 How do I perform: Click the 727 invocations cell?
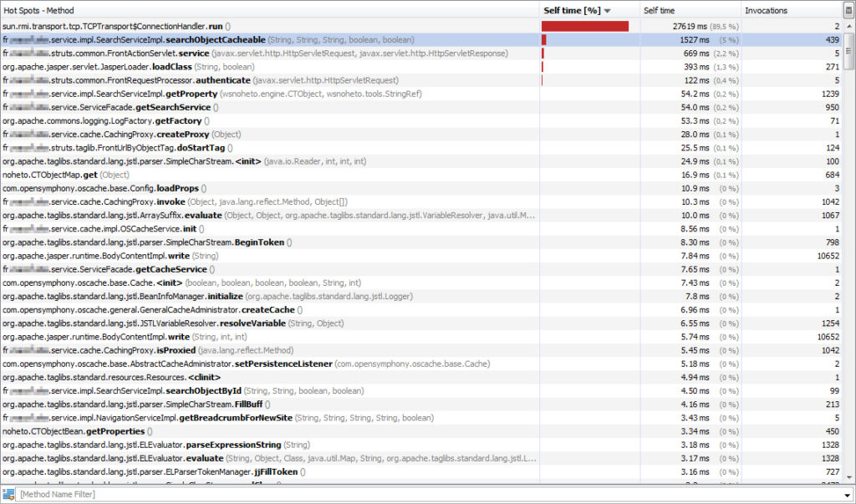click(792, 471)
